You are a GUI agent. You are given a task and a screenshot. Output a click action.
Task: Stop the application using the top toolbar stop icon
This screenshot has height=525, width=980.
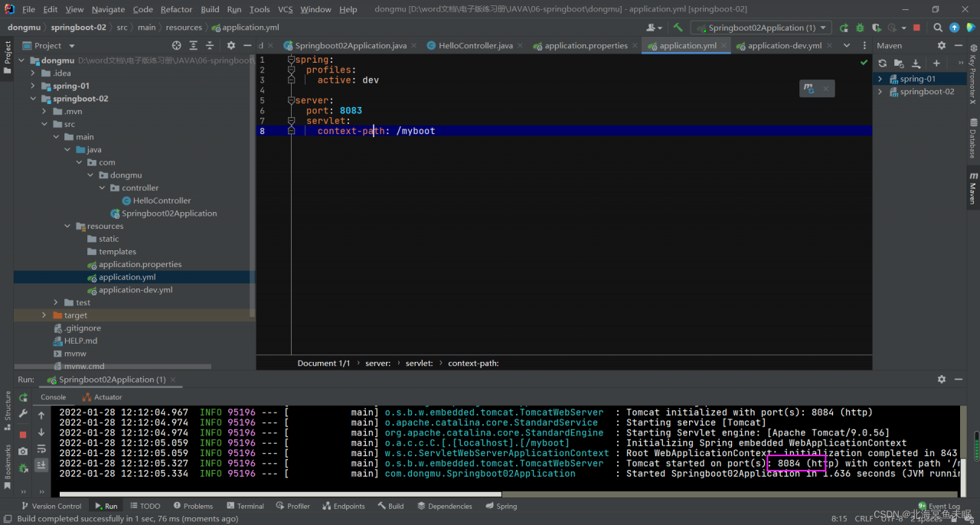[916, 28]
